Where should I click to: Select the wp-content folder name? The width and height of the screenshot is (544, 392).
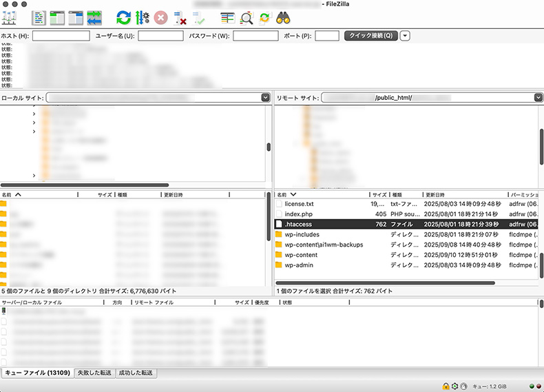[x=301, y=255]
